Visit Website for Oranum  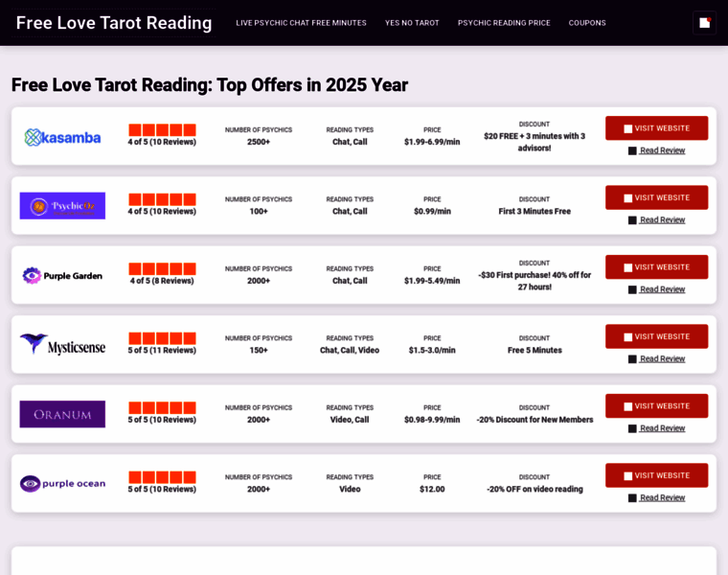pos(656,406)
